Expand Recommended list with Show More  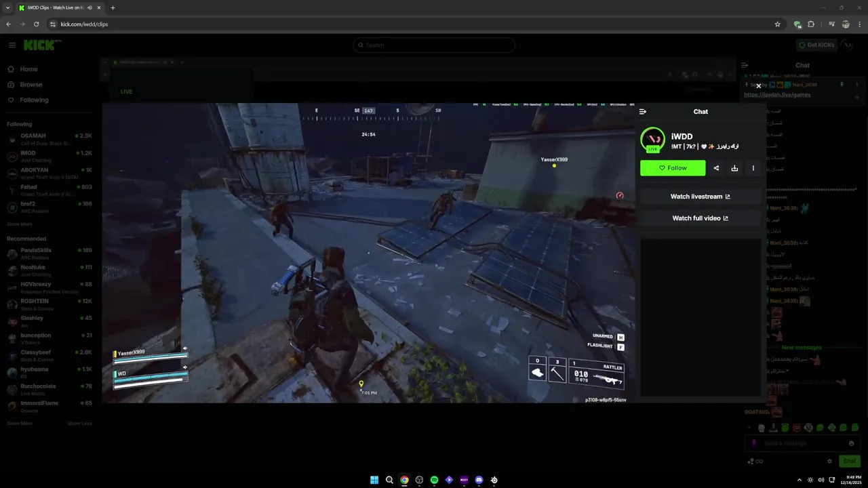click(20, 423)
